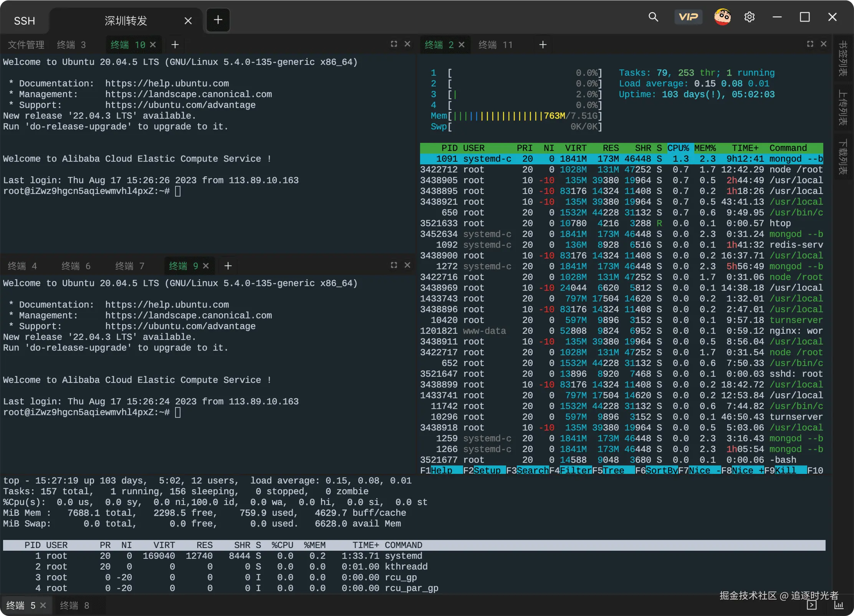
Task: Maximize the htop terminal 2 pane
Action: tap(810, 44)
